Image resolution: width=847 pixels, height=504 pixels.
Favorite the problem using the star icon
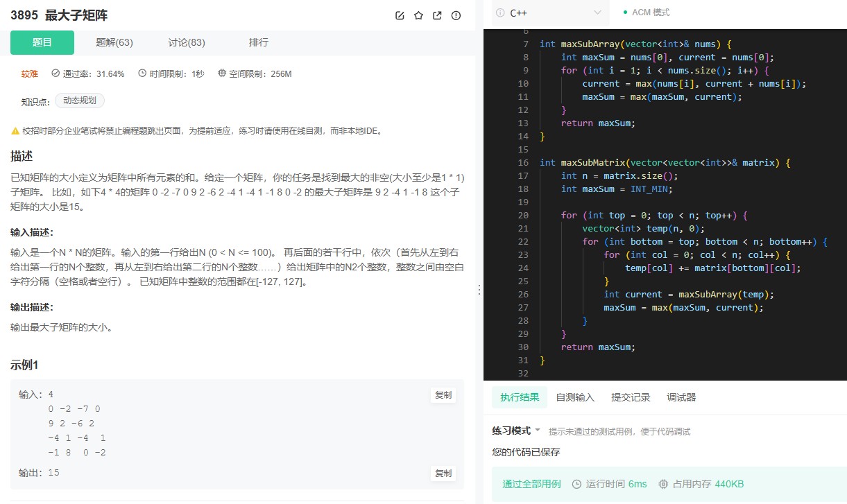coord(418,15)
